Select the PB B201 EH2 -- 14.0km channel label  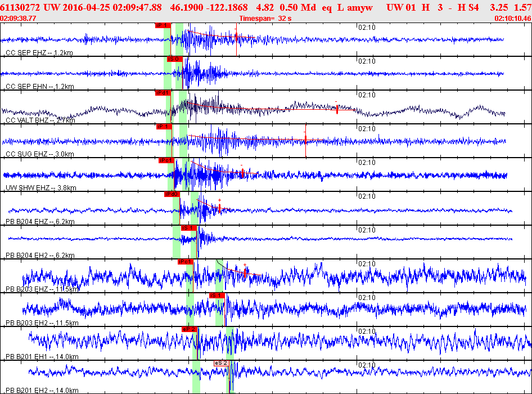click(42, 390)
